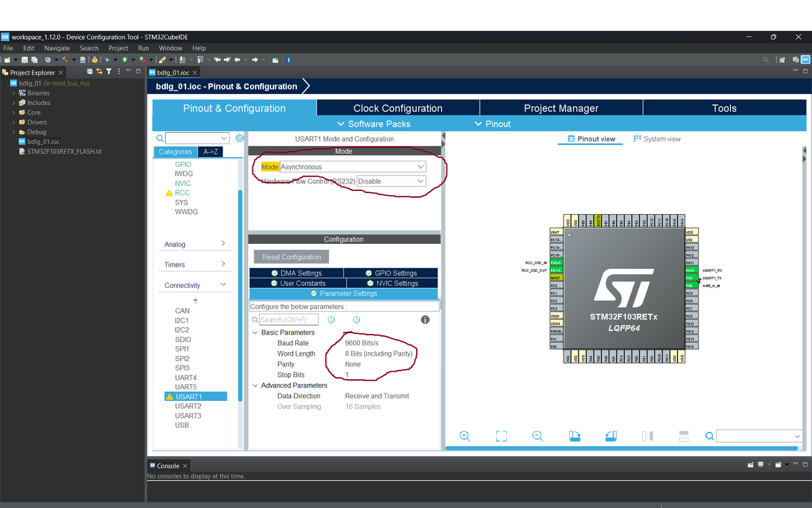
Task: Collapse the Advanced Parameters section
Action: pyautogui.click(x=255, y=385)
